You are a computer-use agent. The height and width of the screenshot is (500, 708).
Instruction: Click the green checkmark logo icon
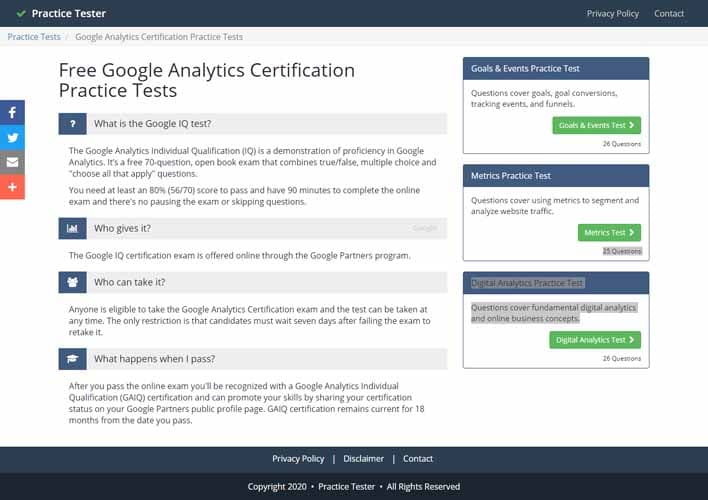pos(21,14)
